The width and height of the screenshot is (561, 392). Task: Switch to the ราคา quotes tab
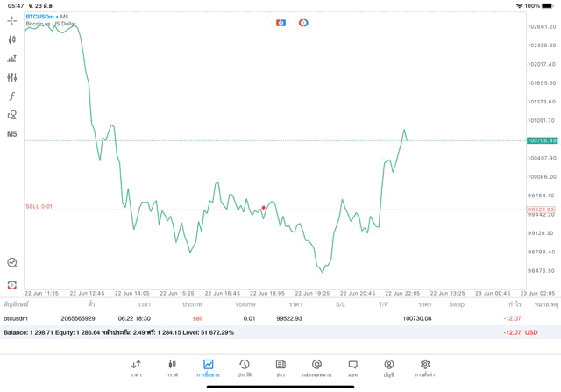click(136, 367)
